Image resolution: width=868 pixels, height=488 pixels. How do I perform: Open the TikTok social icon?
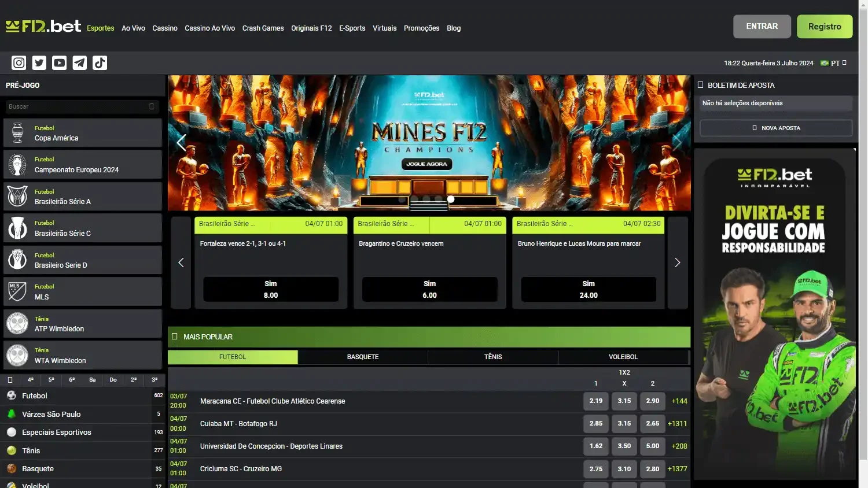tap(100, 62)
